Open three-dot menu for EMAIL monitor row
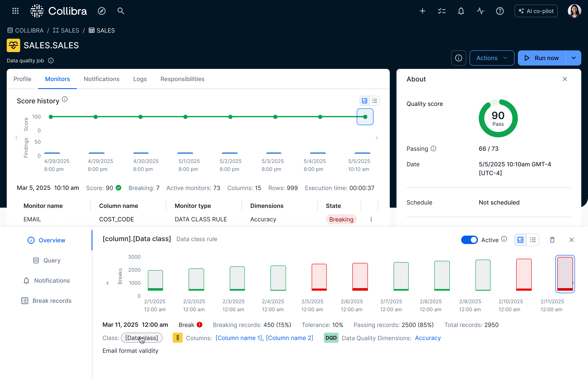Image resolution: width=588 pixels, height=378 pixels. (x=371, y=219)
